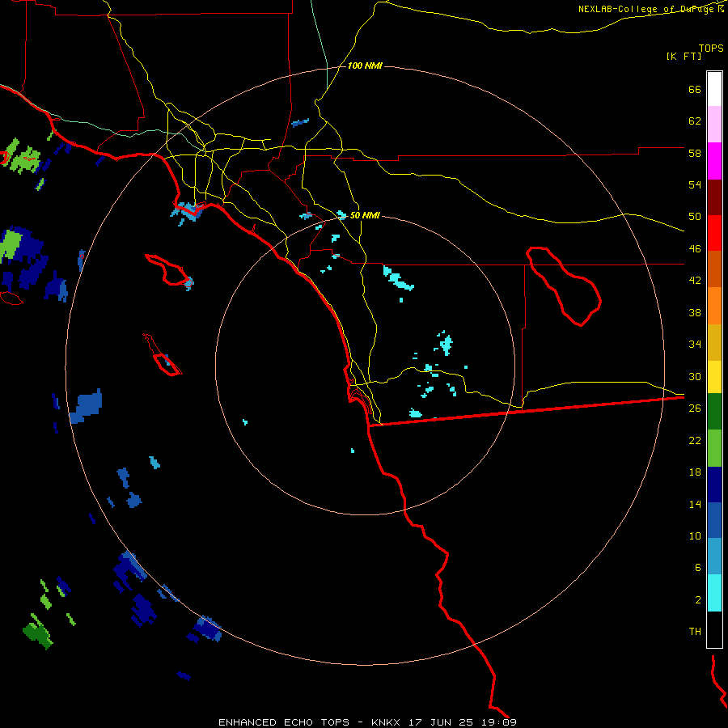Viewport: 728px width, 728px height.
Task: Click the 'TH' threshold label
Action: pyautogui.click(x=695, y=632)
